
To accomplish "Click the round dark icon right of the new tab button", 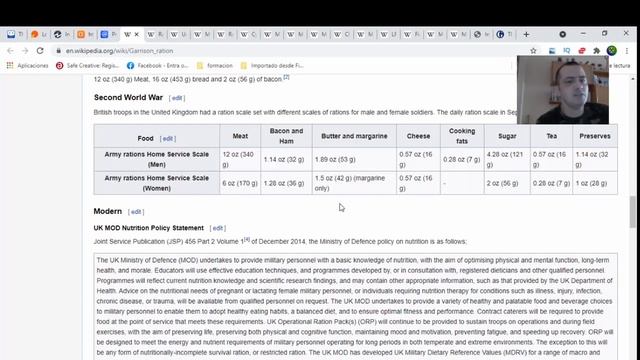I will 562,34.
